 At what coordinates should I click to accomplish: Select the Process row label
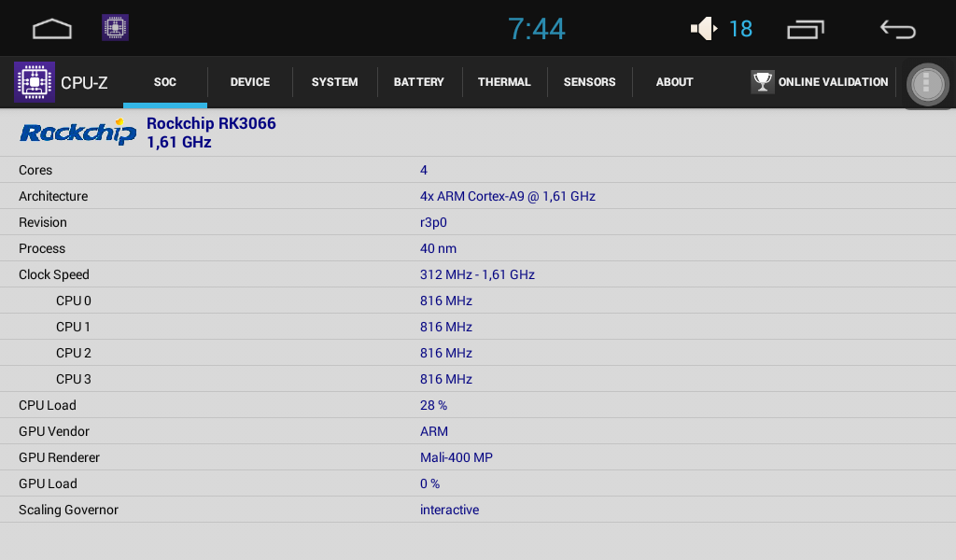(x=41, y=248)
